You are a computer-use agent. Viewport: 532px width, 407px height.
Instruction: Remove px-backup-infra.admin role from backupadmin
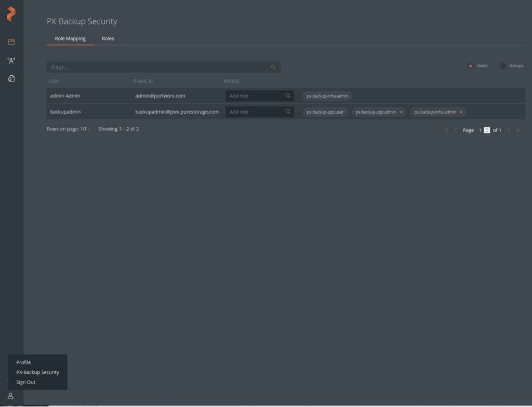coord(461,112)
